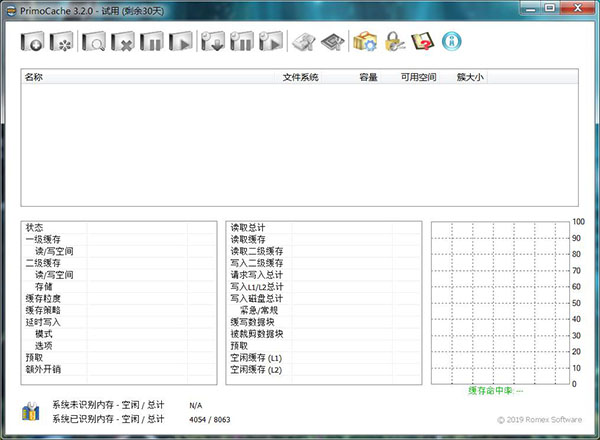This screenshot has height=440, width=600.
Task: Click the cache hit rate chart area
Action: pos(500,303)
